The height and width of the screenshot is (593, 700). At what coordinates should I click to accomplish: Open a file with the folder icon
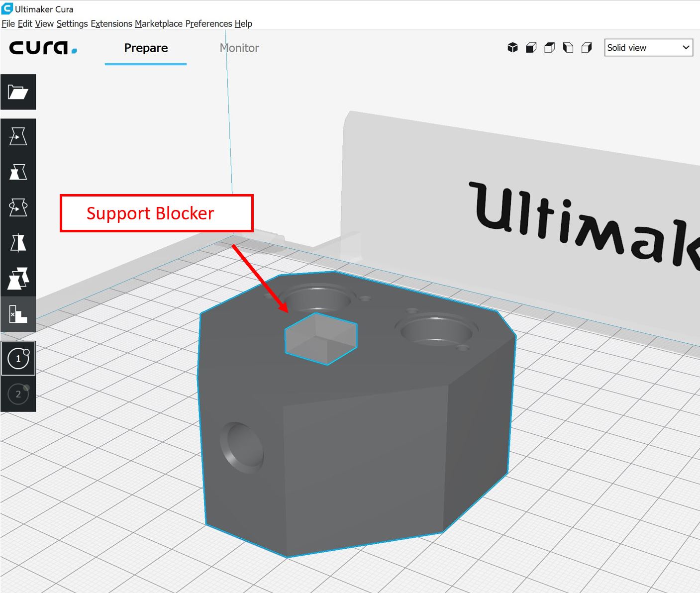coord(18,92)
